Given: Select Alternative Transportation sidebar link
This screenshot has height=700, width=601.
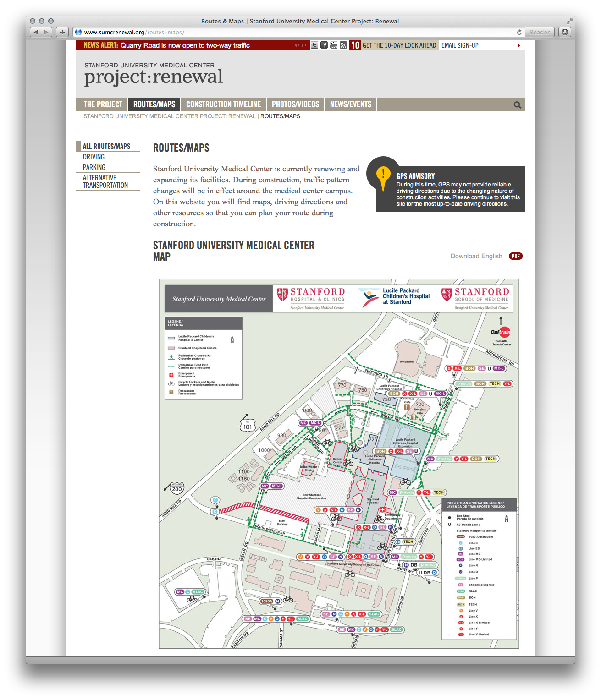Looking at the screenshot, I should pos(105,181).
